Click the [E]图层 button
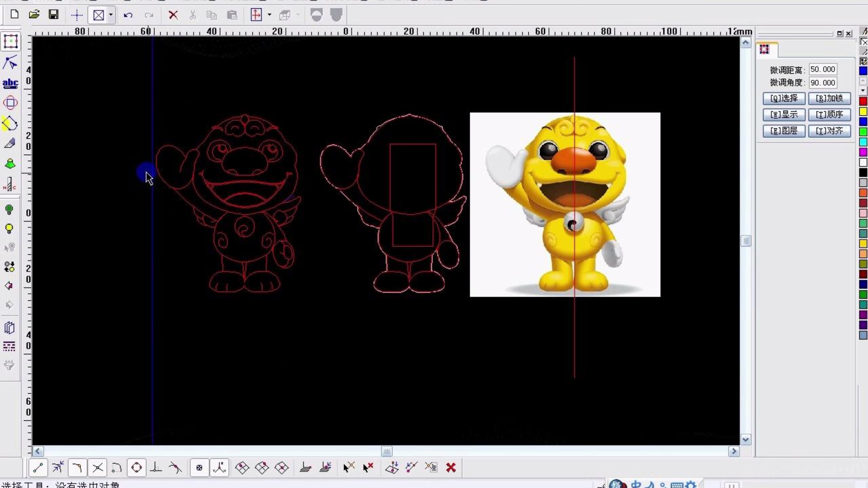This screenshot has width=868, height=488. tap(784, 131)
